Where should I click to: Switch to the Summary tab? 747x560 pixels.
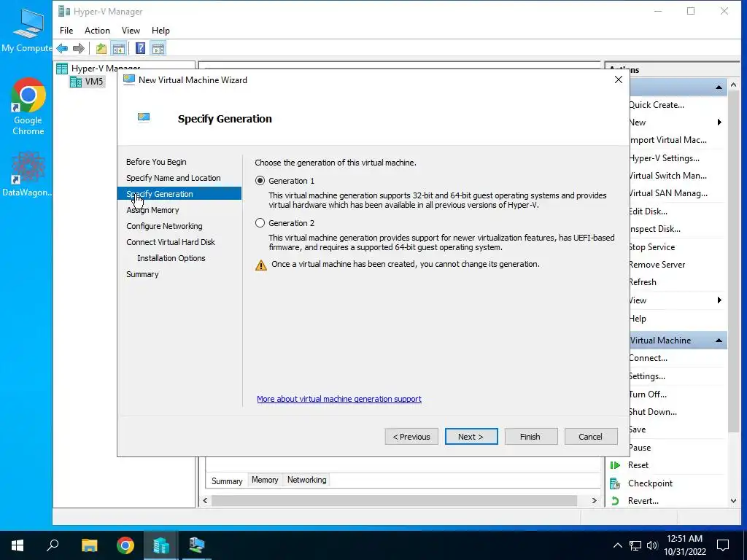point(227,481)
